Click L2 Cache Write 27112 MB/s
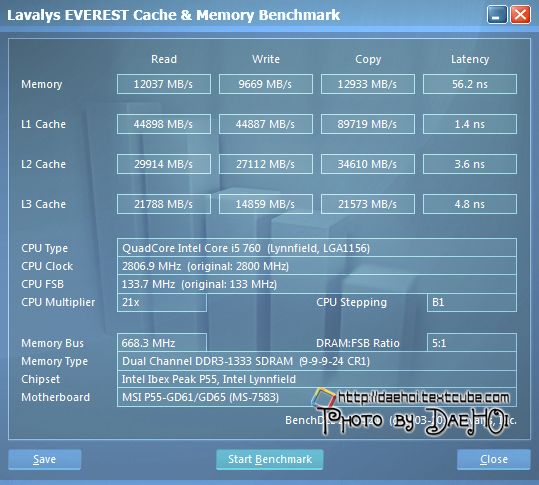 pyautogui.click(x=266, y=164)
